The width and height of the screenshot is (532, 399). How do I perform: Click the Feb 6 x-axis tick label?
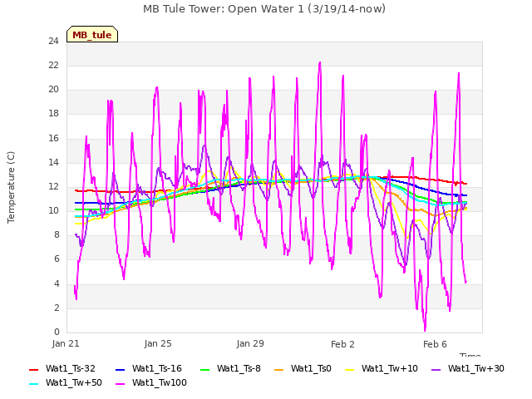(435, 344)
